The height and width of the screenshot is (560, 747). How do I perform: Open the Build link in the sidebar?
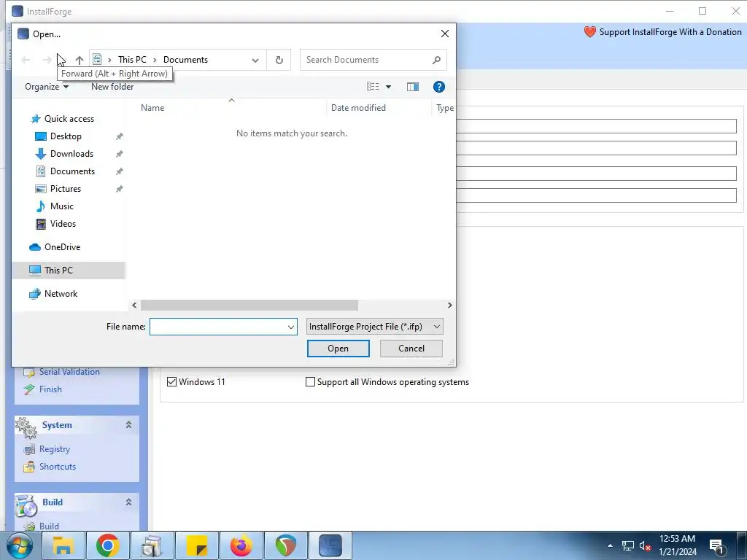pyautogui.click(x=49, y=526)
